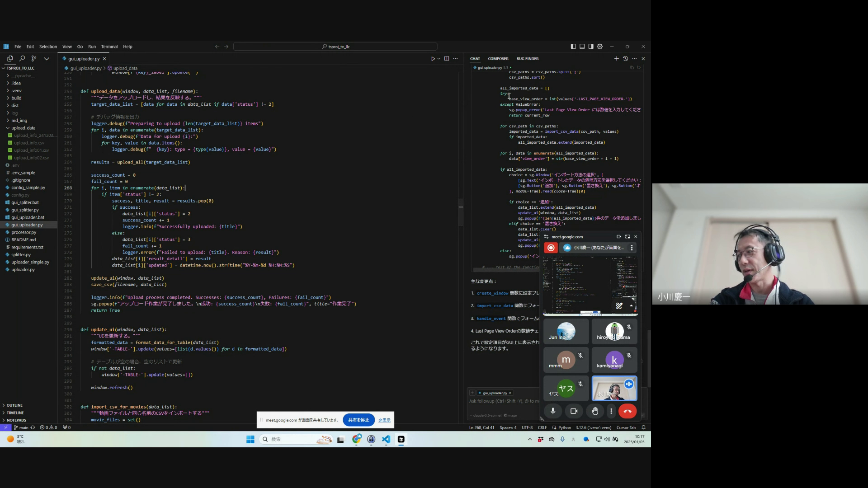Image resolution: width=868 pixels, height=488 pixels.
Task: Expand the build folder
Action: pyautogui.click(x=16, y=98)
